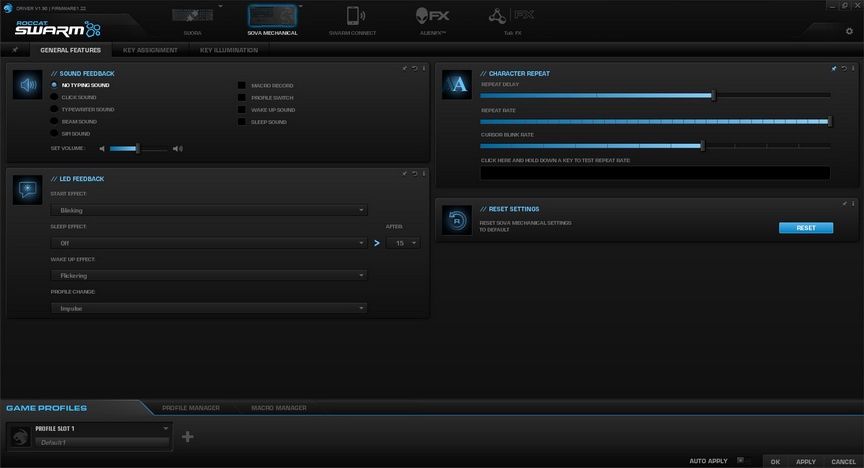Undo changes in Character Repeat panel
The width and height of the screenshot is (864, 468).
click(x=844, y=68)
